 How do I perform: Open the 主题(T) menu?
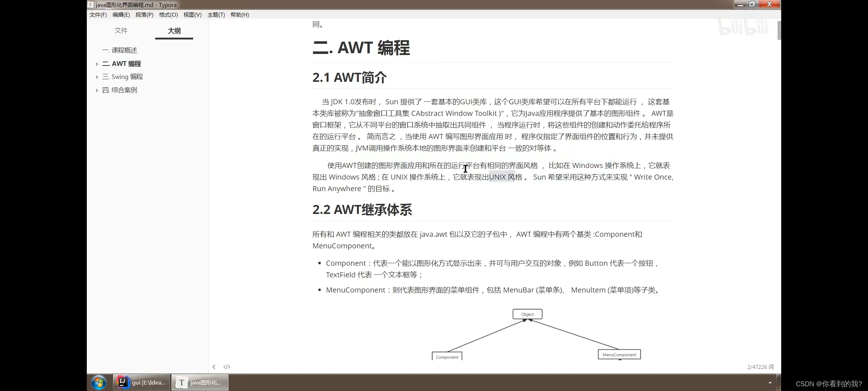(x=216, y=15)
